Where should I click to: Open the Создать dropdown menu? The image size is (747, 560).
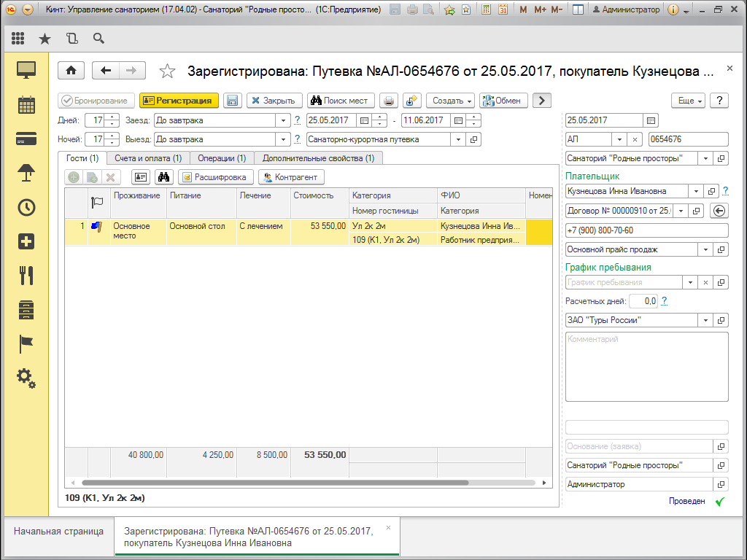450,101
